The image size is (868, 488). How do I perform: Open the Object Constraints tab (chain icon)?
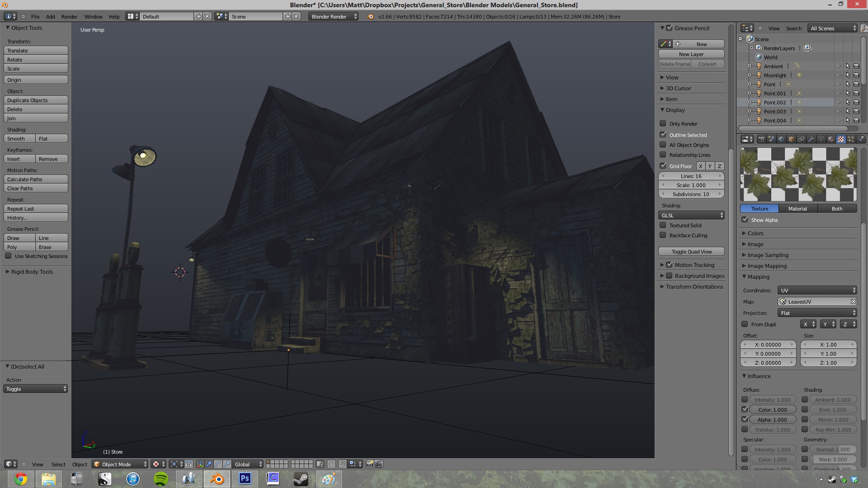801,139
